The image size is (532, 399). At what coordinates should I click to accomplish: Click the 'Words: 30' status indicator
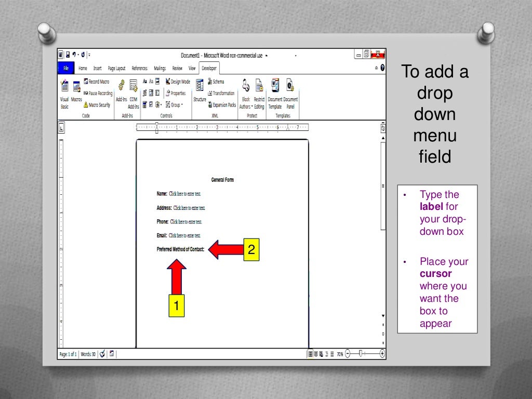click(88, 354)
